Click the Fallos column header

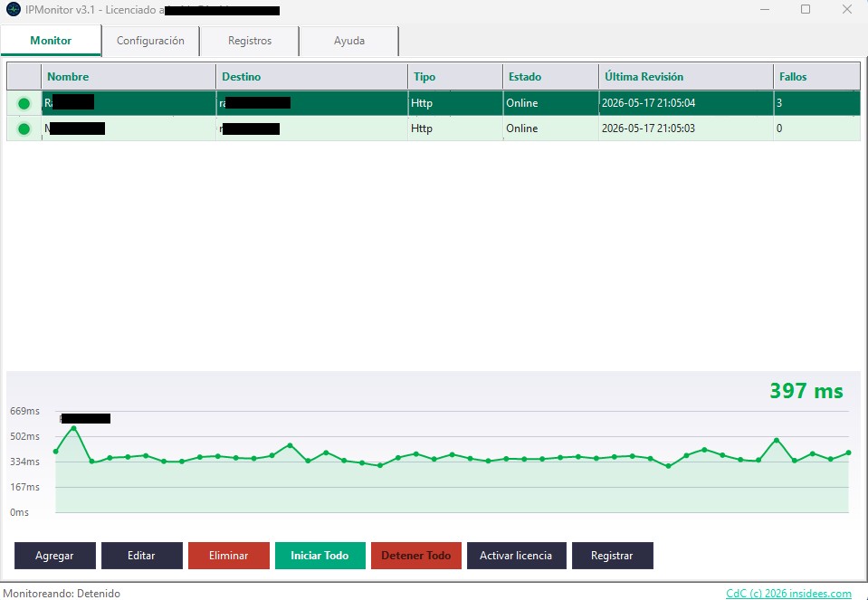[x=817, y=76]
